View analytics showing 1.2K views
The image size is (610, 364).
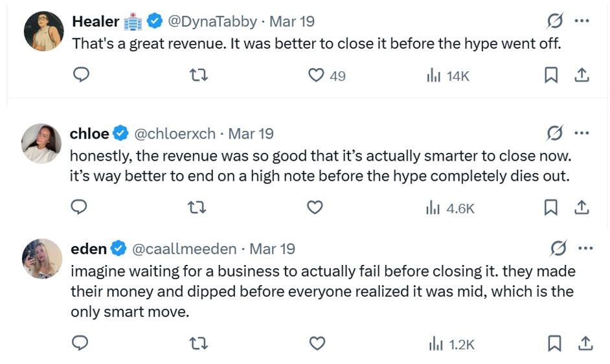tap(451, 344)
